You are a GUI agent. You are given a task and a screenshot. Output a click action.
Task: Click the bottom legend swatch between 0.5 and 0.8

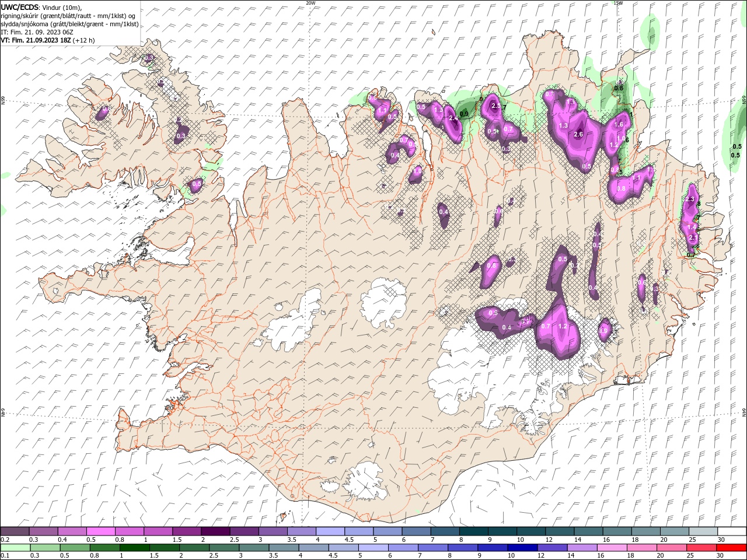pos(75,548)
